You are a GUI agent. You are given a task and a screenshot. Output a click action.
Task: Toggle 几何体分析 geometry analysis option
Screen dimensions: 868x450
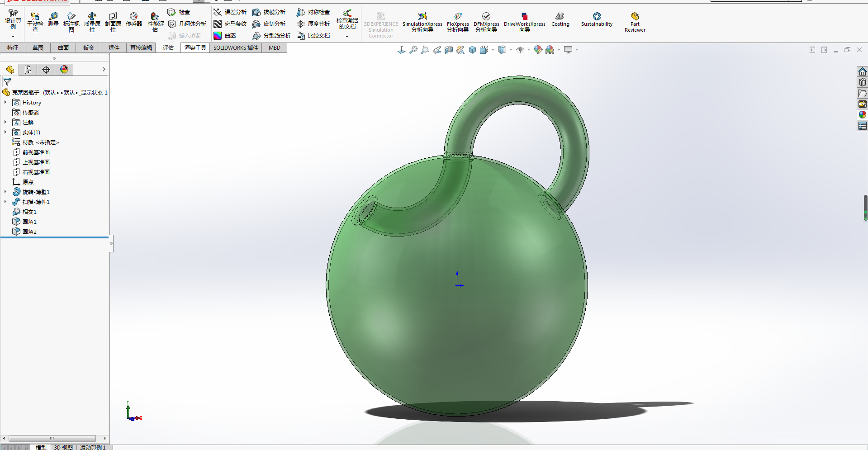pos(172,24)
